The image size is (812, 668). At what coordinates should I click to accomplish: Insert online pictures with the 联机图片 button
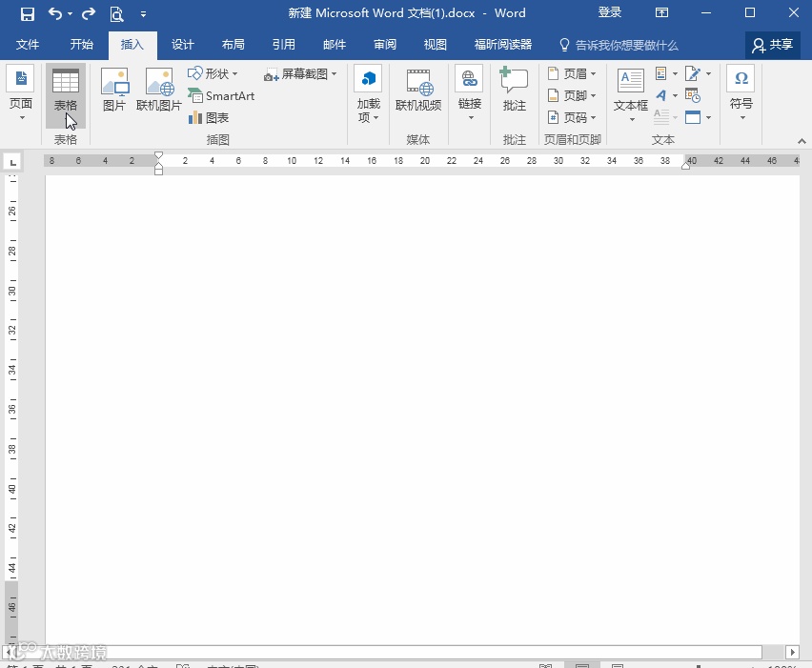click(159, 91)
